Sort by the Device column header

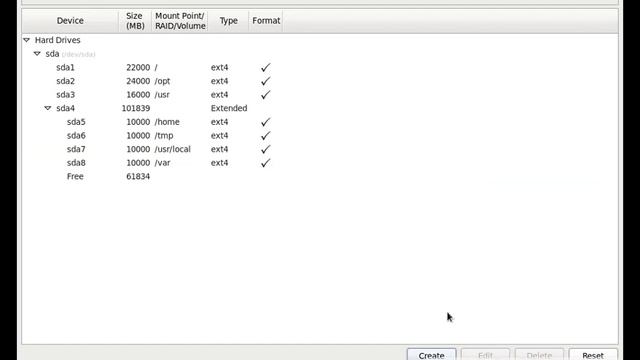pyautogui.click(x=70, y=20)
